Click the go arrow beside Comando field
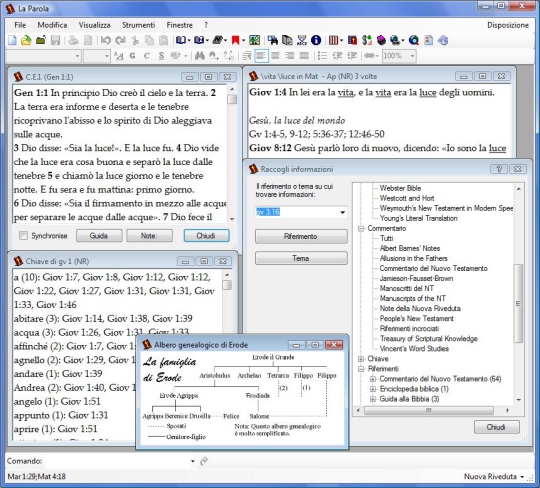 [204, 461]
